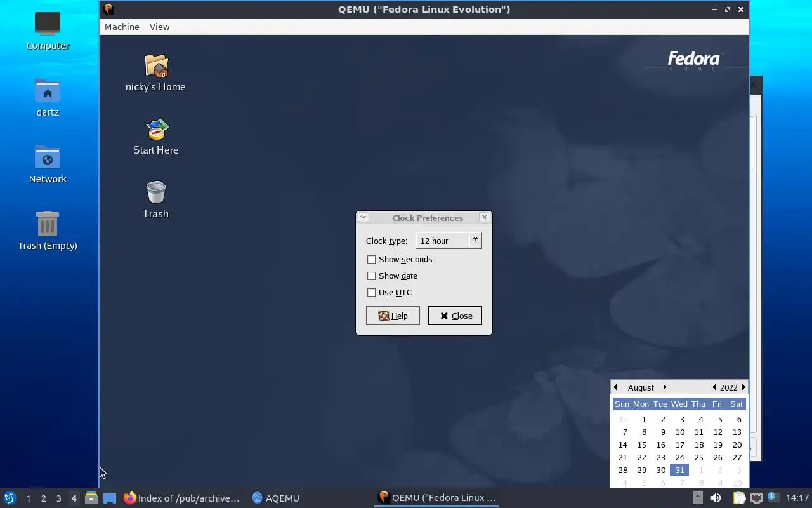Open the clipboard tray icon

pyautogui.click(x=739, y=498)
